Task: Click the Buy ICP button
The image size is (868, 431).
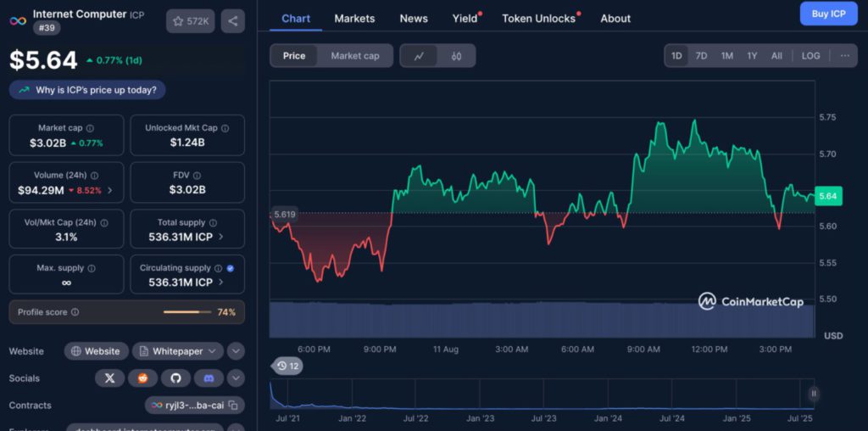Action: pos(828,14)
